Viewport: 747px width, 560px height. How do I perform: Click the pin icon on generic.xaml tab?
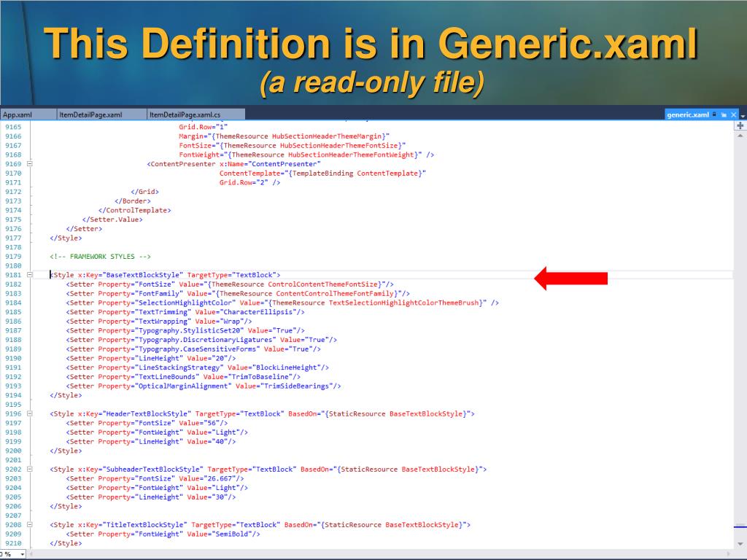(724, 114)
